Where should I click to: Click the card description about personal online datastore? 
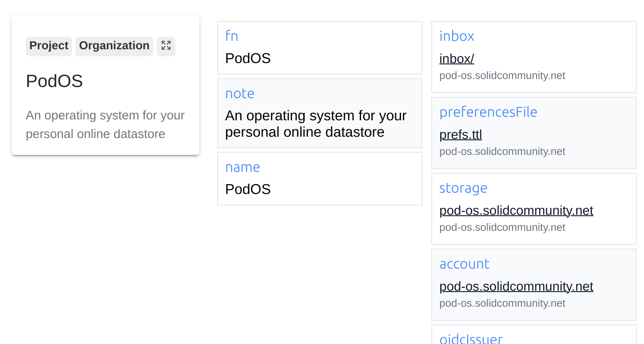pos(105,124)
